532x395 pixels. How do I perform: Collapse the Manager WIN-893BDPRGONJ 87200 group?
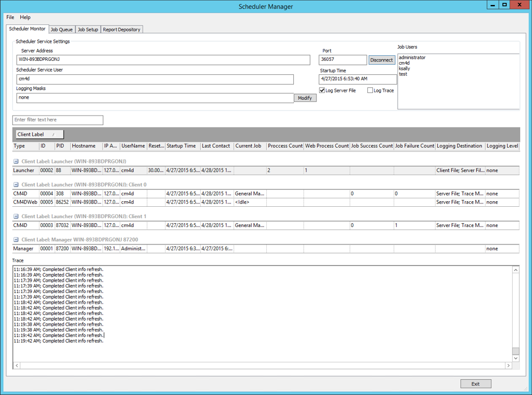coord(16,239)
